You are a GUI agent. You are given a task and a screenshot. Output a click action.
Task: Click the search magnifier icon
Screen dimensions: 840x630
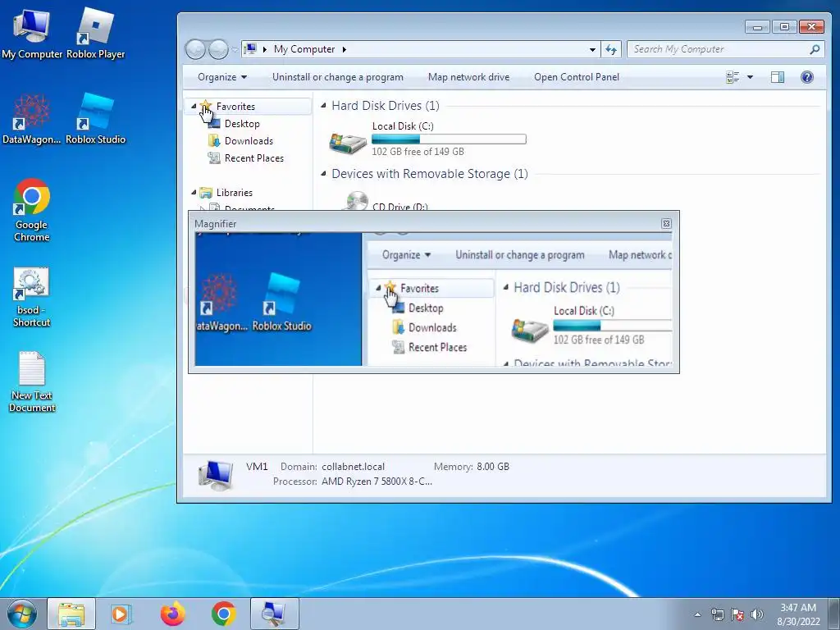815,49
